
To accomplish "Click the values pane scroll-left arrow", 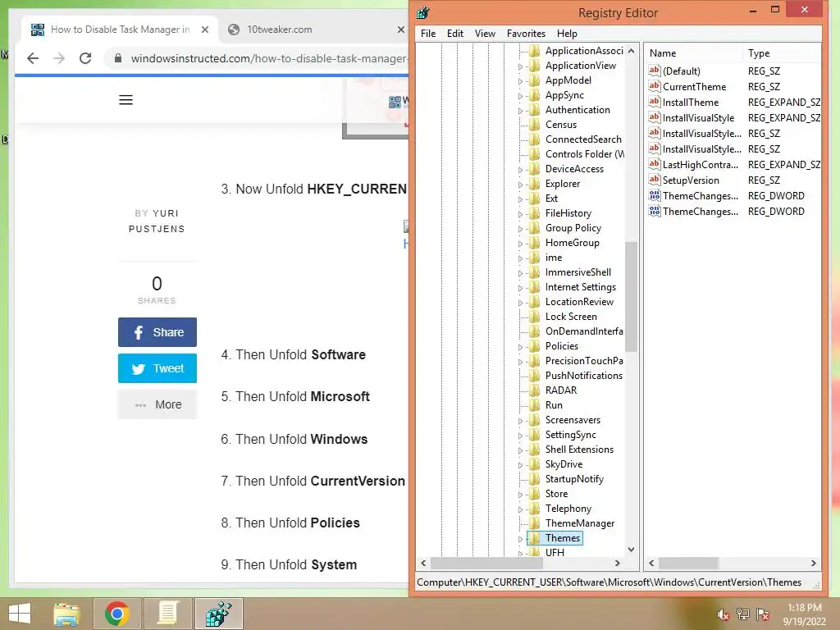I will pos(651,563).
